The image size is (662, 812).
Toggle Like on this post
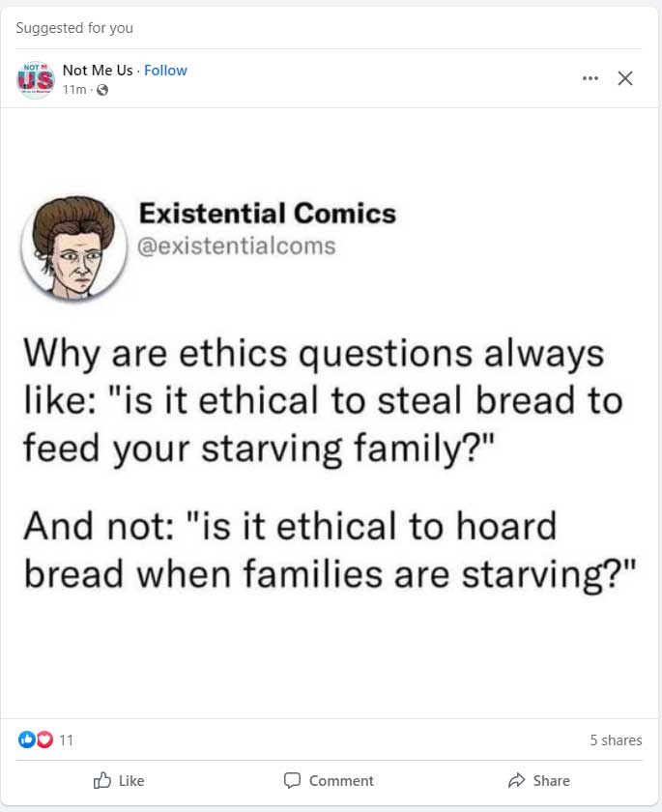pos(119,780)
